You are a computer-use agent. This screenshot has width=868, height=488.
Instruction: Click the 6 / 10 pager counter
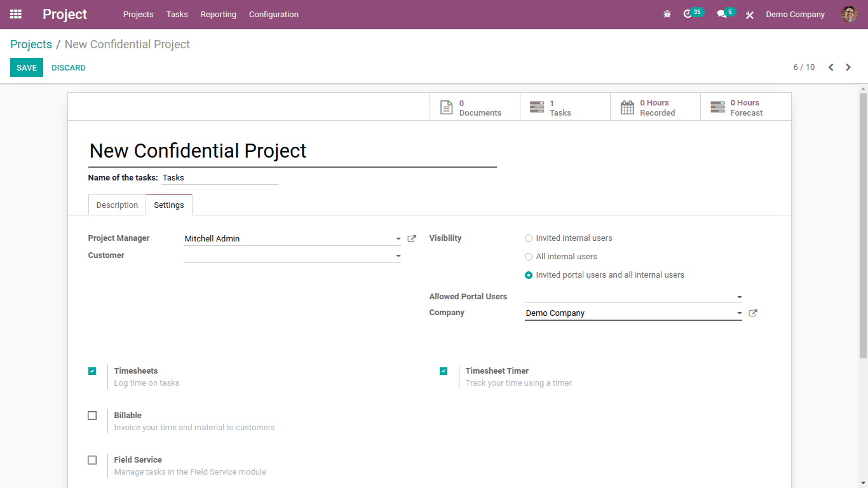pyautogui.click(x=804, y=67)
